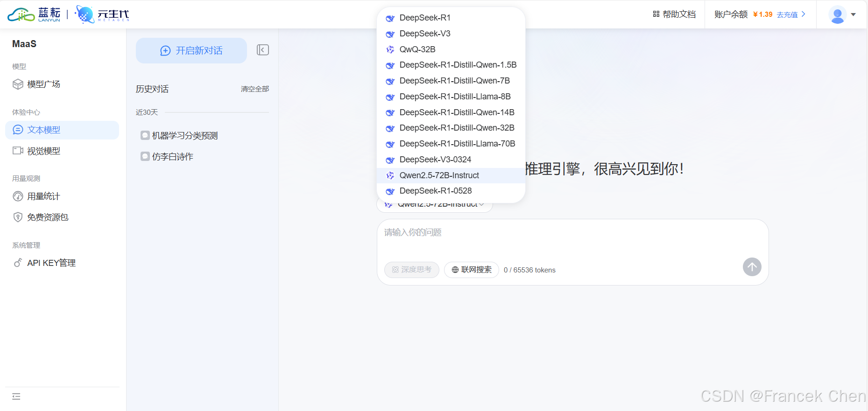Collapse the left sidebar menu icon
Screen dimensions: 868x411
(x=16, y=397)
